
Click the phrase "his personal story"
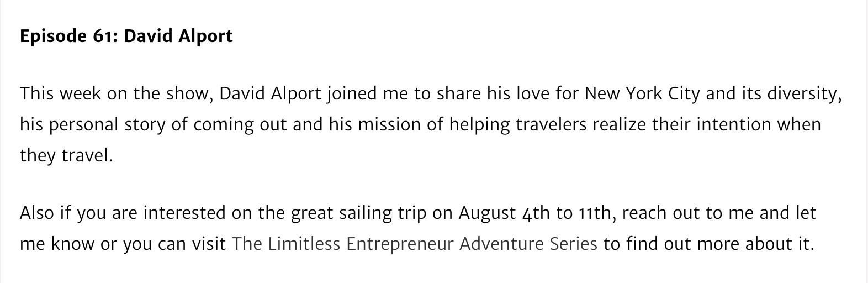pyautogui.click(x=92, y=124)
